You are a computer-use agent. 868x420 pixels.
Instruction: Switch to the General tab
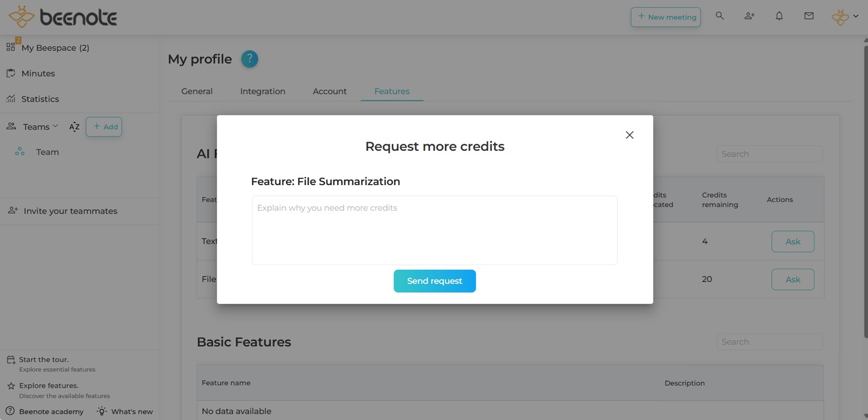coord(197,91)
